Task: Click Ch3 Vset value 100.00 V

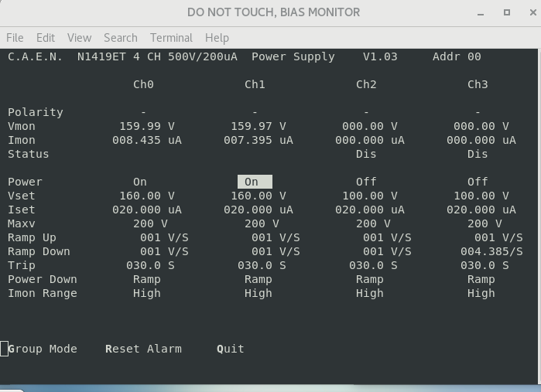Action: (481, 196)
